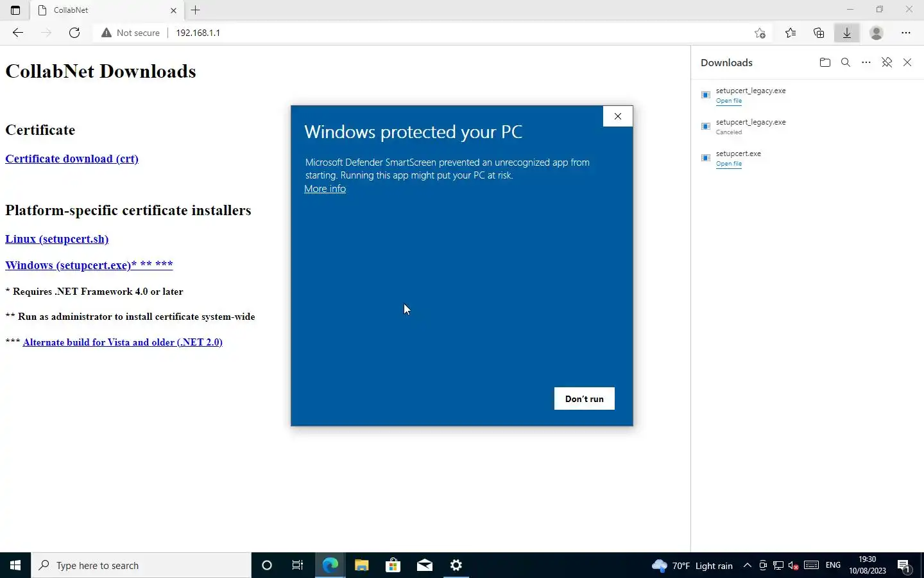Open Windows (setupcert.exe) link
This screenshot has height=578, width=924.
coord(89,265)
